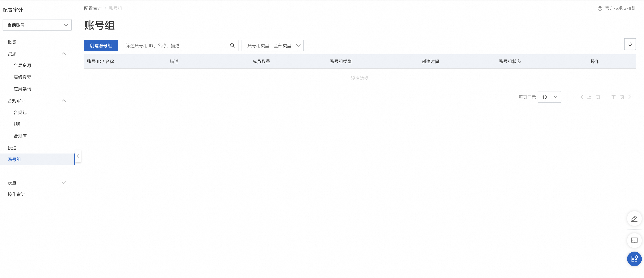Viewport: 644px width, 278px height.
Task: Click the next page arrow icon
Action: [630, 97]
